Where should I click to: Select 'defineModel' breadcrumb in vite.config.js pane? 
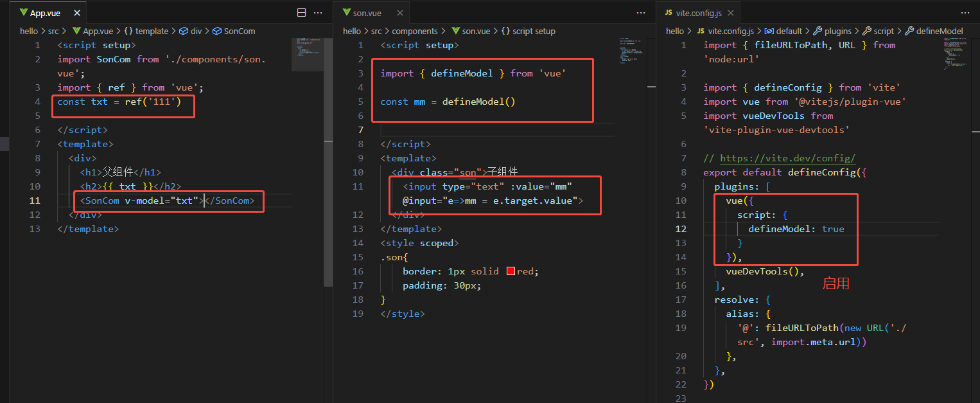pos(934,31)
